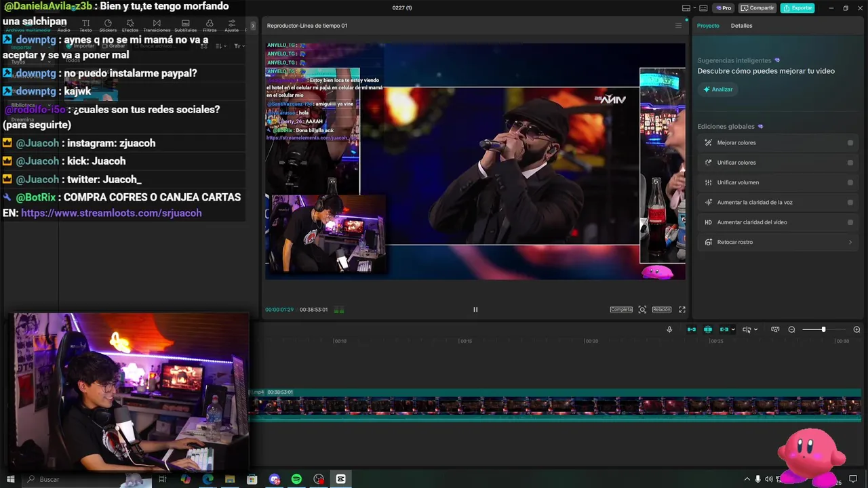Click the 00:10 mark on timeline ruler
The image size is (868, 488).
(340, 341)
